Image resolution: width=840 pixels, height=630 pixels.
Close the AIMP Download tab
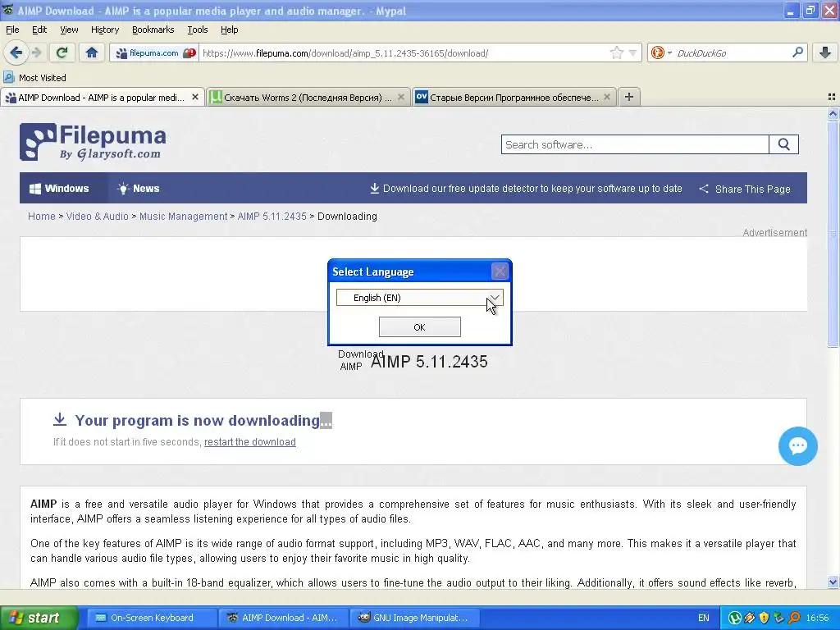click(x=195, y=97)
